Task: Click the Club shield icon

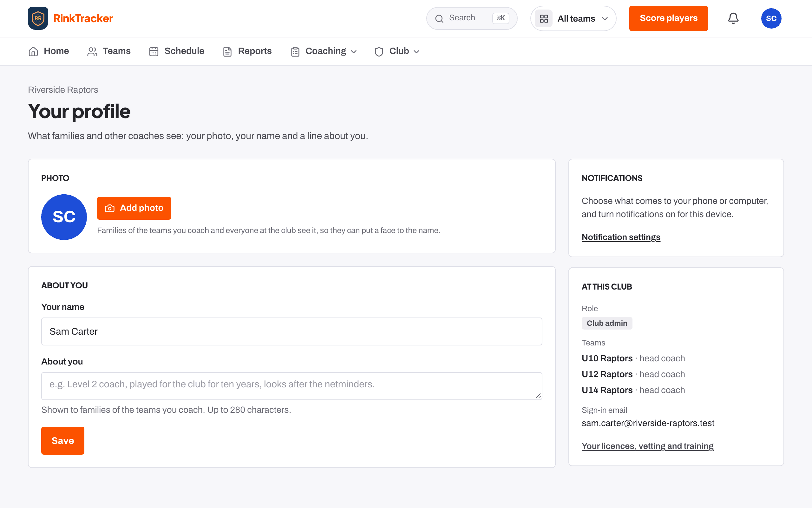Action: tap(379, 51)
